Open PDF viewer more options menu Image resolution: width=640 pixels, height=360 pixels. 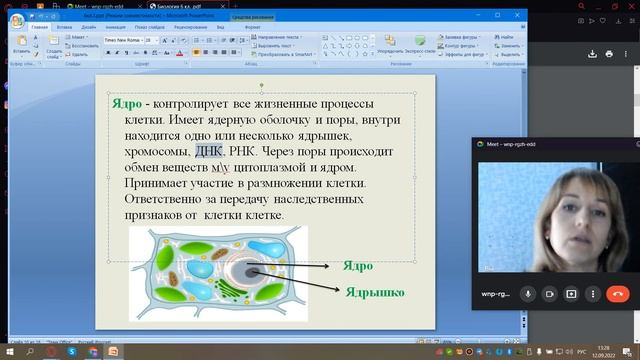point(626,54)
